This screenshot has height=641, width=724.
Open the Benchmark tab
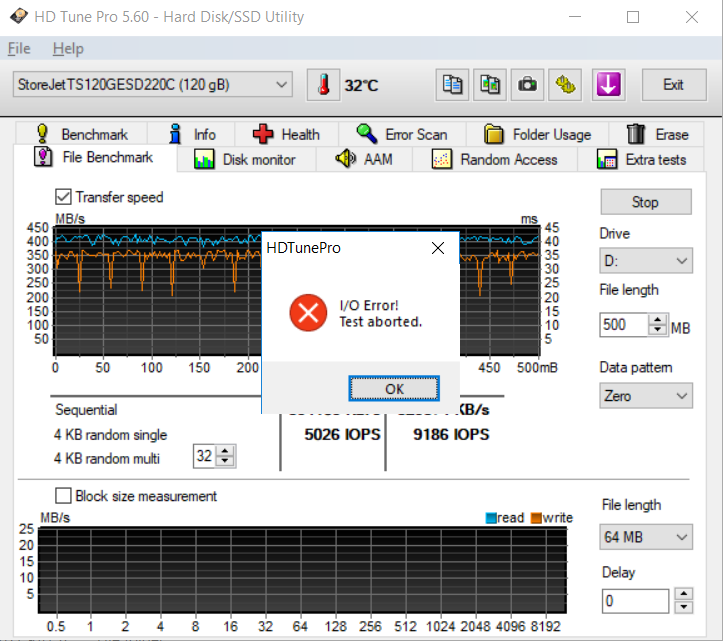82,134
